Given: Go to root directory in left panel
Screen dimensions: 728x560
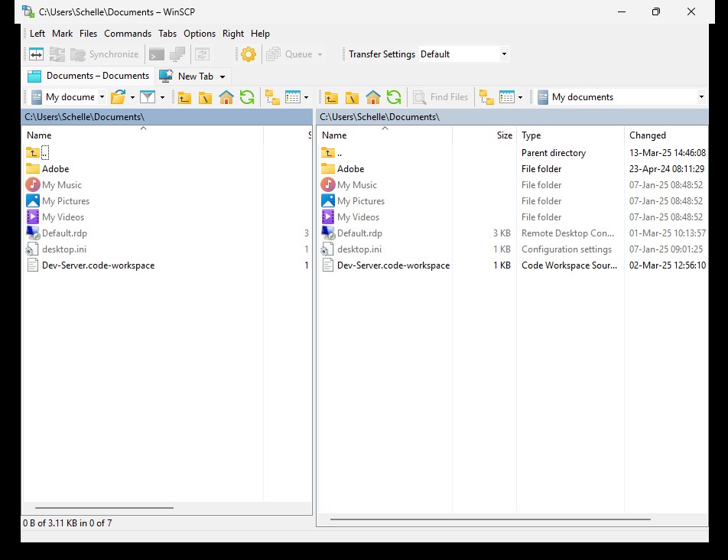Looking at the screenshot, I should tap(205, 97).
